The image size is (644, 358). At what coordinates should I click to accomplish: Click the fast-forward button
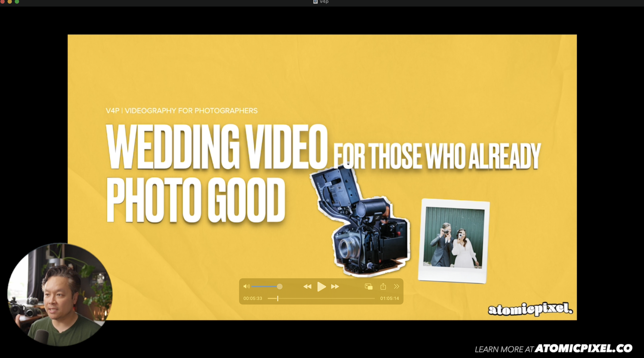click(x=335, y=286)
